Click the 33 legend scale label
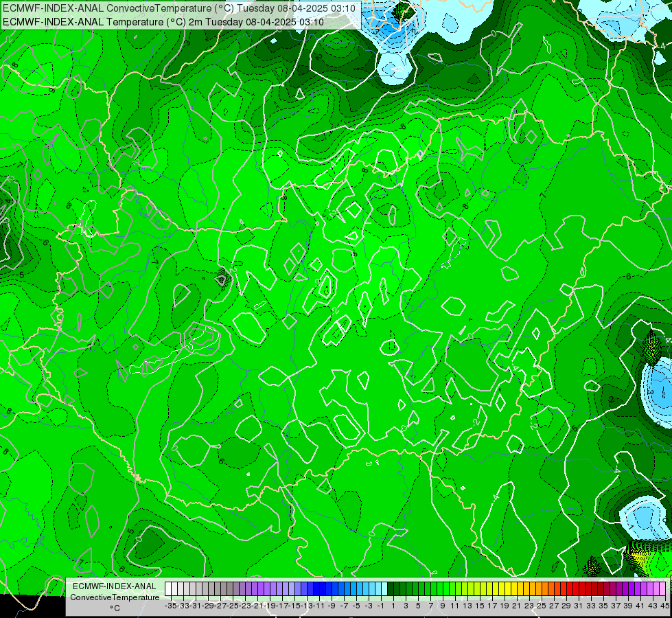This screenshot has width=672, height=618. click(591, 606)
